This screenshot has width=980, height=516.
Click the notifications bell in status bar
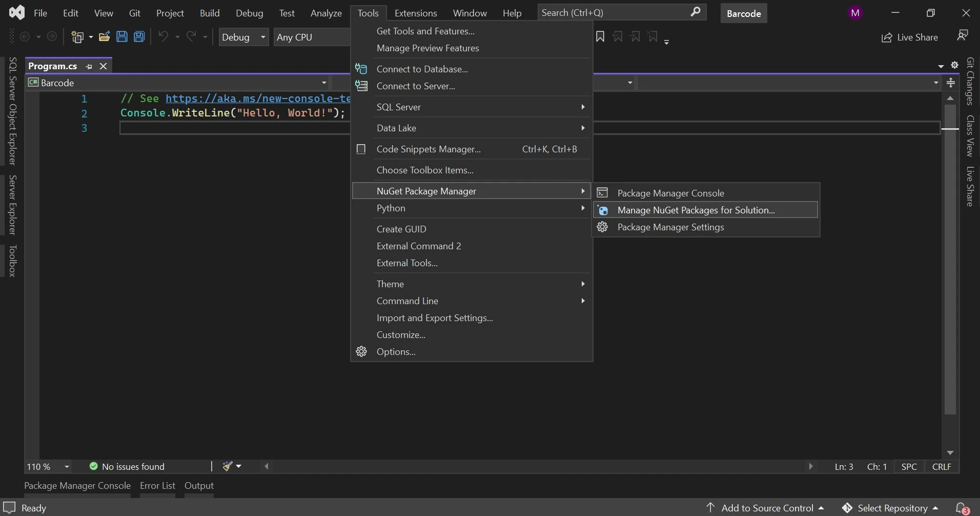[x=962, y=508]
